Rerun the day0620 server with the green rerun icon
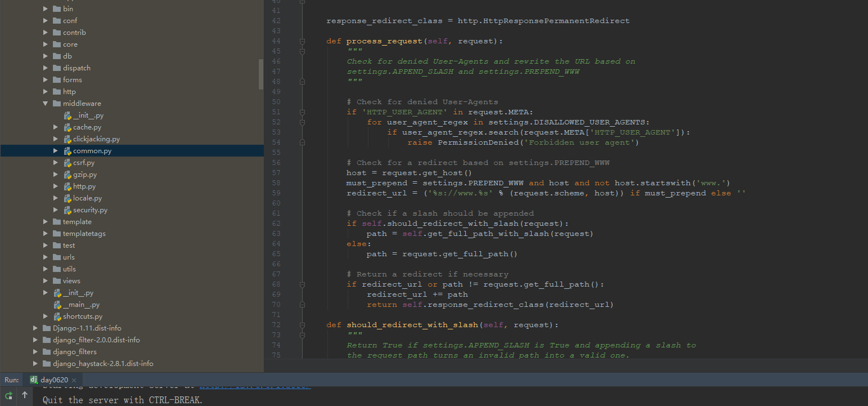 (10, 396)
